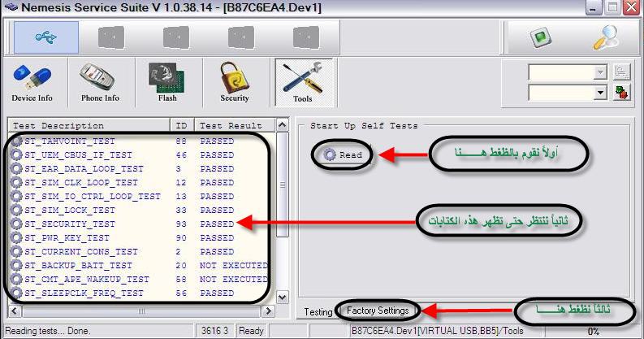
Task: Click gear icon of ST_SECURITY_TEST row
Action: point(16,224)
